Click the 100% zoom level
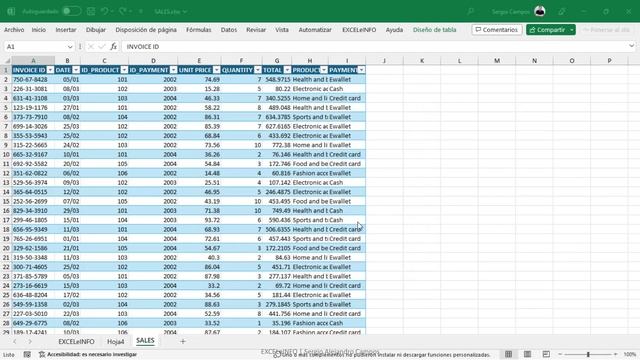640x360 pixels. [x=629, y=354]
